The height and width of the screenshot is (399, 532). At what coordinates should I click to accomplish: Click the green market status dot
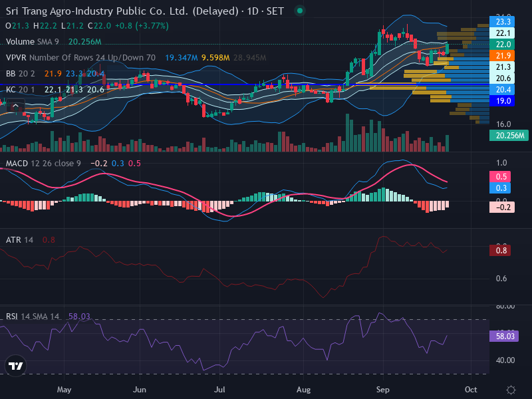click(300, 11)
